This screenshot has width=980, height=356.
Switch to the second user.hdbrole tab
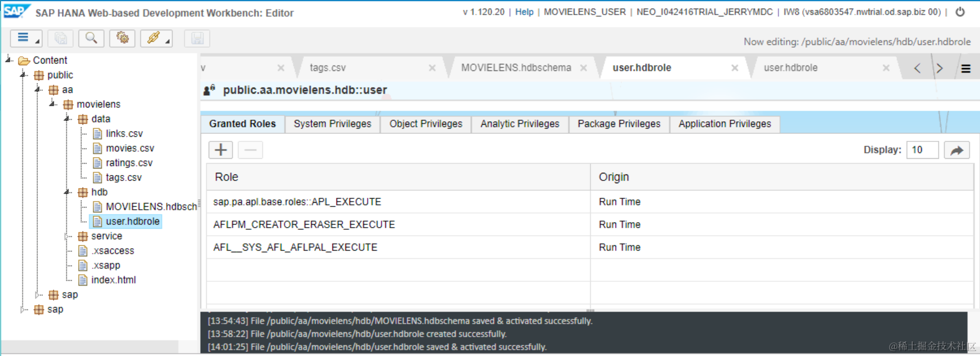pyautogui.click(x=790, y=68)
